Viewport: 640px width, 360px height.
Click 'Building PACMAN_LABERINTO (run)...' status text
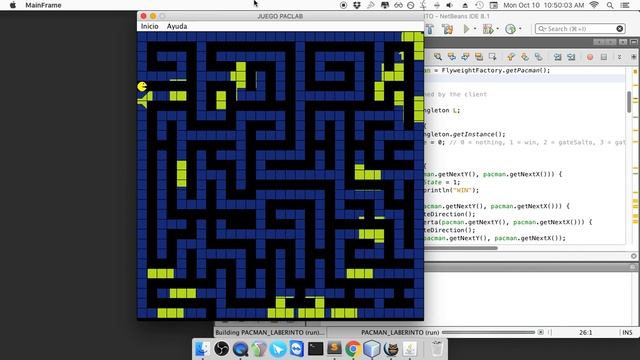[269, 332]
